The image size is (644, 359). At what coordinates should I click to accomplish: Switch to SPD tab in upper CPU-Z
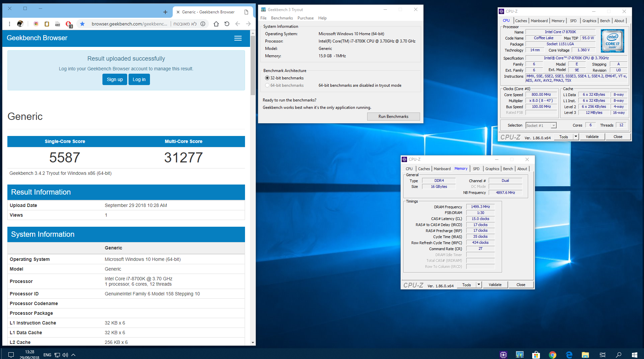tap(573, 21)
